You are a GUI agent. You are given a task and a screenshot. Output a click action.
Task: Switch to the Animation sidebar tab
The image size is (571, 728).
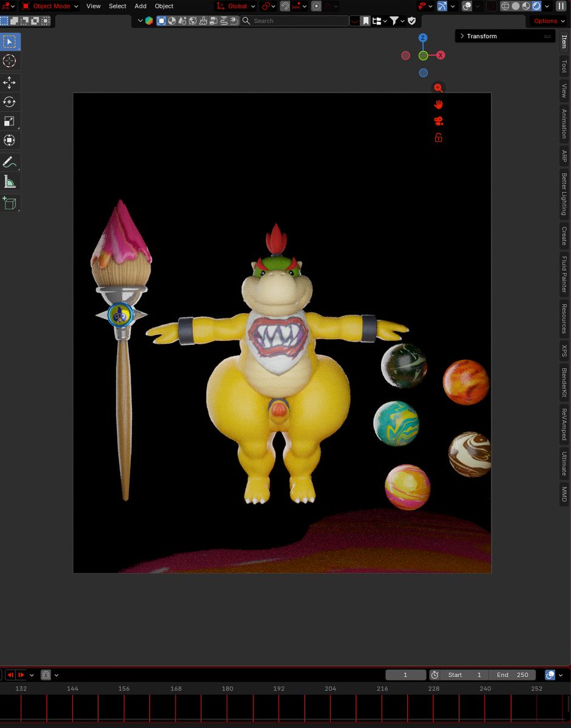[564, 123]
